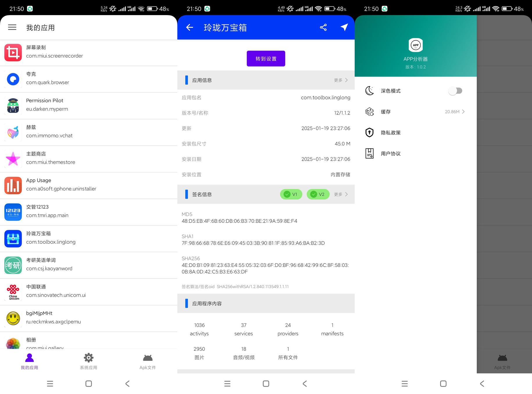
Task: Switch to Apk文件 tab on first screen
Action: coord(148,361)
